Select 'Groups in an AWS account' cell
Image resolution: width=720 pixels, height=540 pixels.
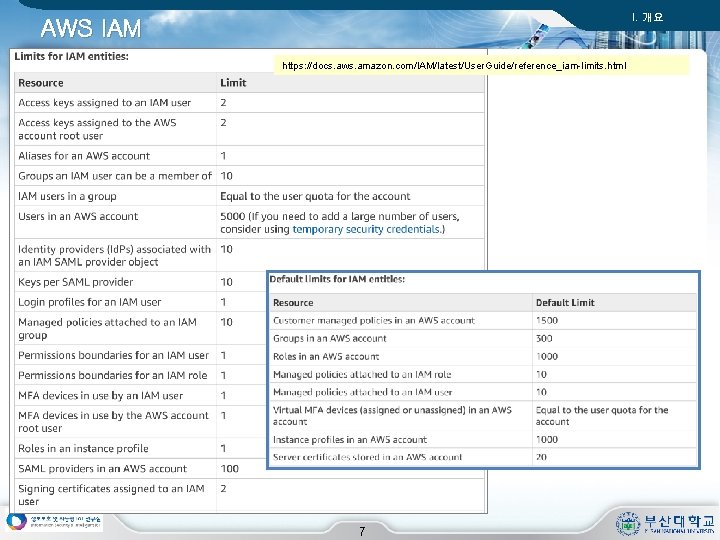(330, 338)
